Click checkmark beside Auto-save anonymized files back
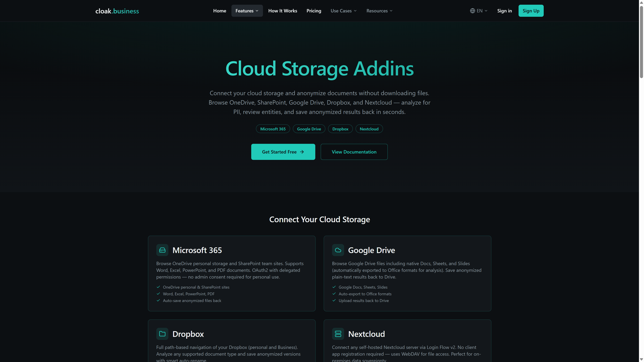The image size is (644, 362). click(x=158, y=300)
